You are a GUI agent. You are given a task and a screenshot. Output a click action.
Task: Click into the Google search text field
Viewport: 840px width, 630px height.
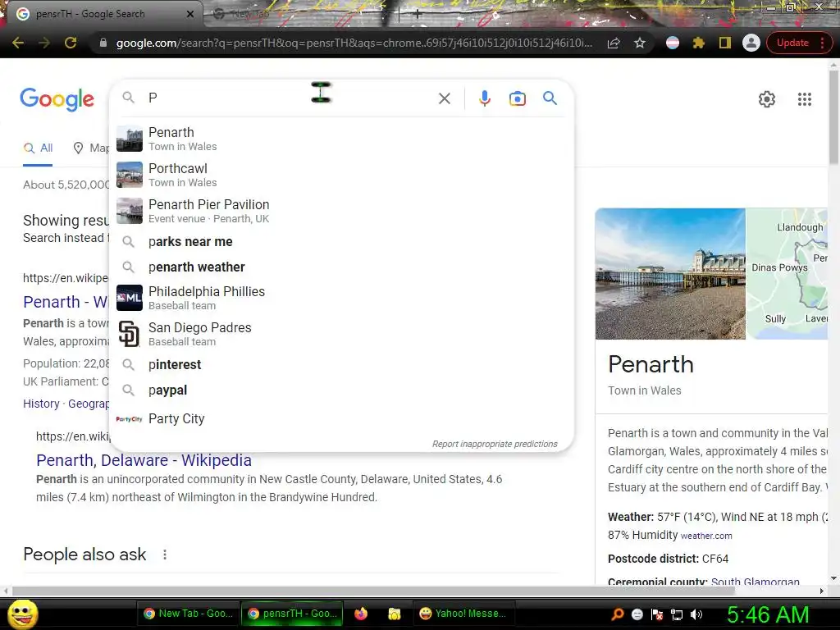point(290,98)
